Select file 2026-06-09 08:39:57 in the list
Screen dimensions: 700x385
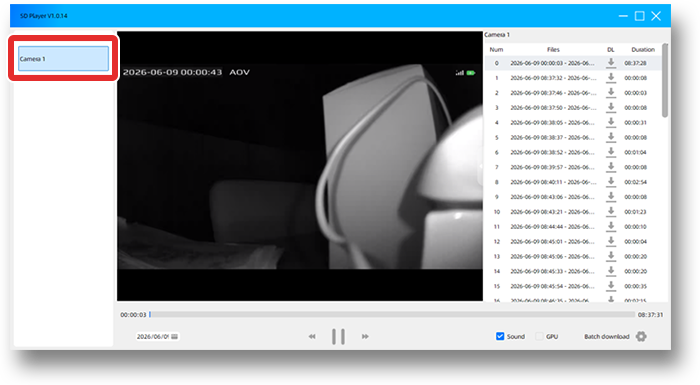click(552, 167)
